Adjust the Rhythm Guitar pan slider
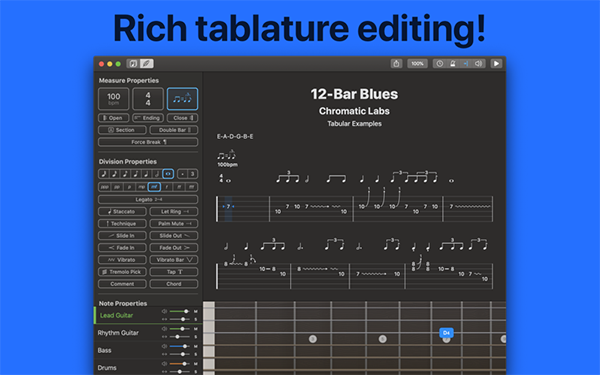Image resolution: width=600 pixels, height=375 pixels. tap(179, 337)
